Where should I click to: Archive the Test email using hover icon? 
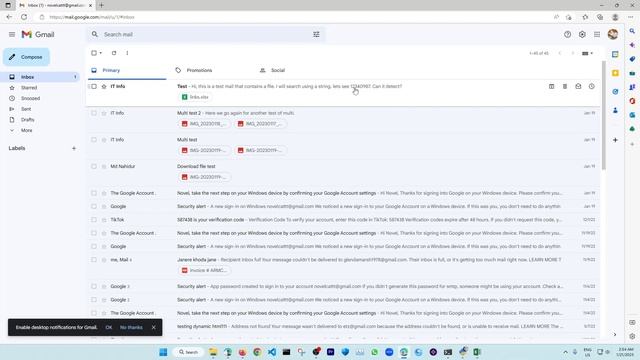(x=551, y=87)
